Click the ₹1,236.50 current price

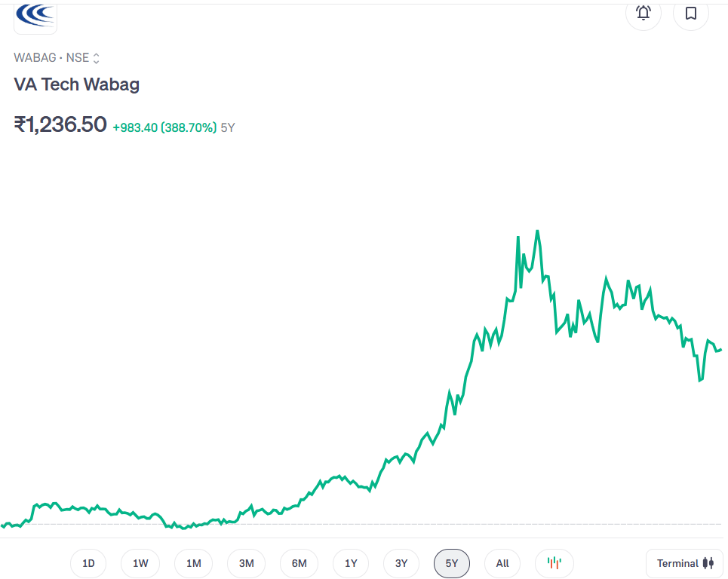pos(60,124)
